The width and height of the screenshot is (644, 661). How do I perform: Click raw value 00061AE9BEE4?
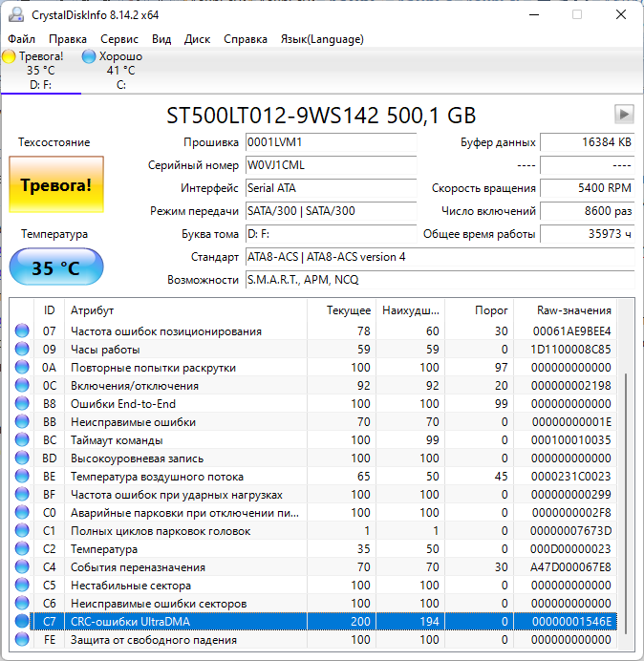pos(571,330)
